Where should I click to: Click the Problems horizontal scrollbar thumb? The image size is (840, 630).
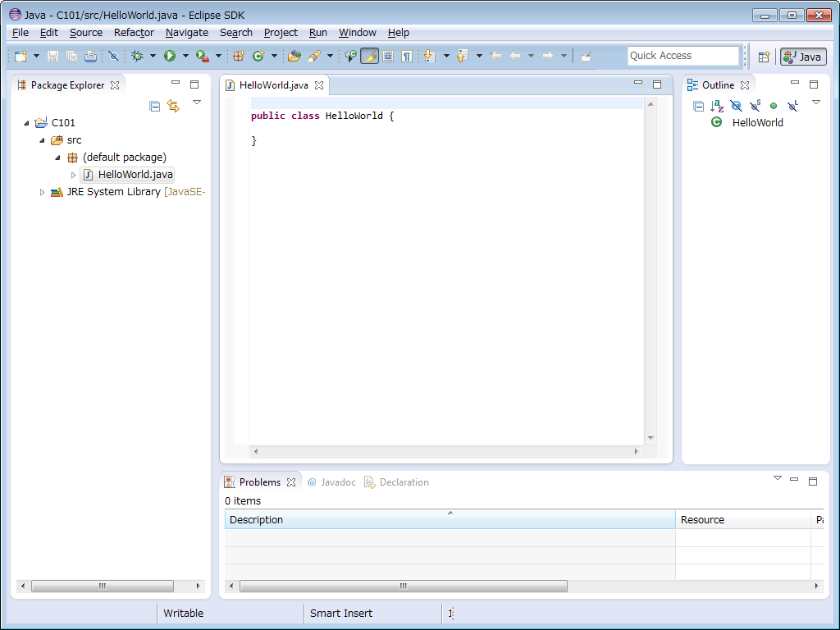404,586
